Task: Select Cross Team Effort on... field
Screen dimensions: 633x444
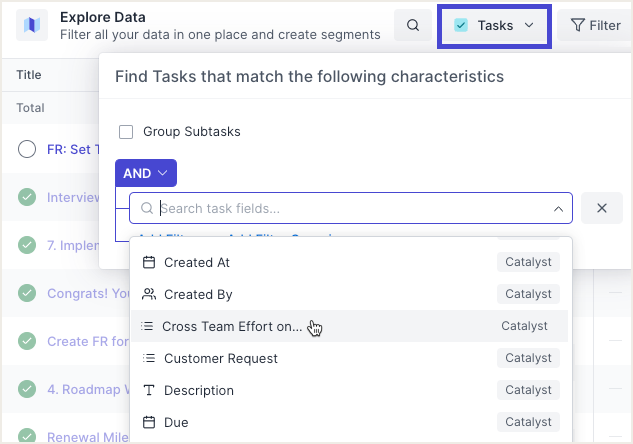Action: tap(232, 326)
